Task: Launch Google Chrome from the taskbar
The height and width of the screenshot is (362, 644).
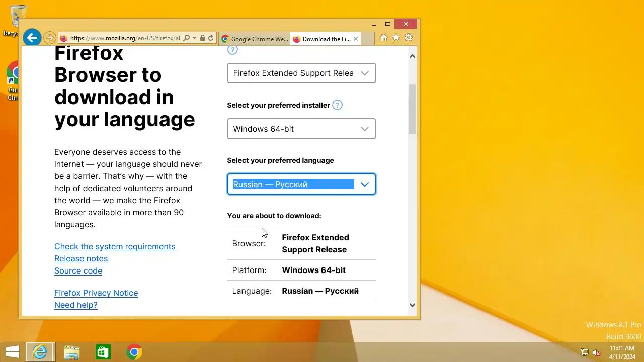Action: (134, 352)
